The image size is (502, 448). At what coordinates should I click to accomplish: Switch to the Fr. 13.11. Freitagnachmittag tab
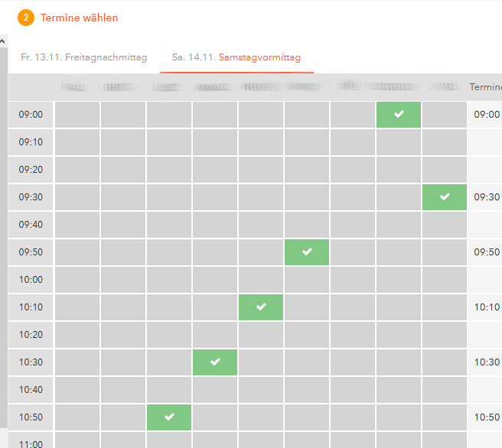(x=83, y=57)
